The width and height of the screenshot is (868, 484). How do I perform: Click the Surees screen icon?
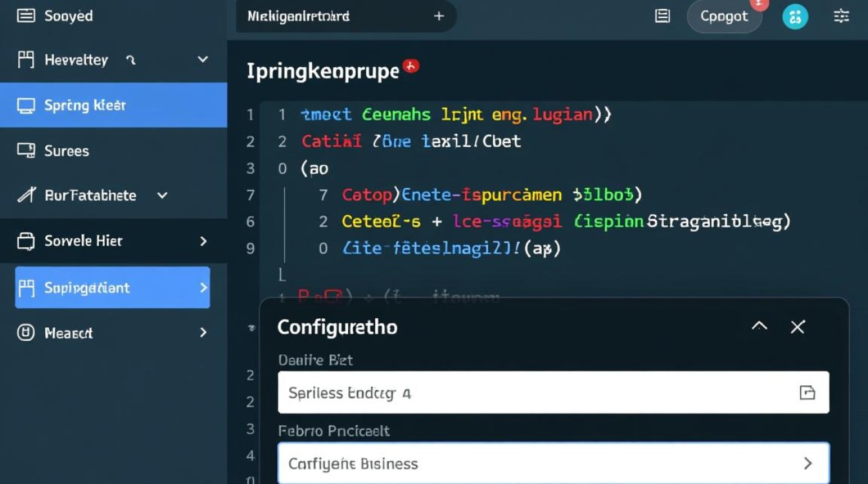pyautogui.click(x=26, y=151)
